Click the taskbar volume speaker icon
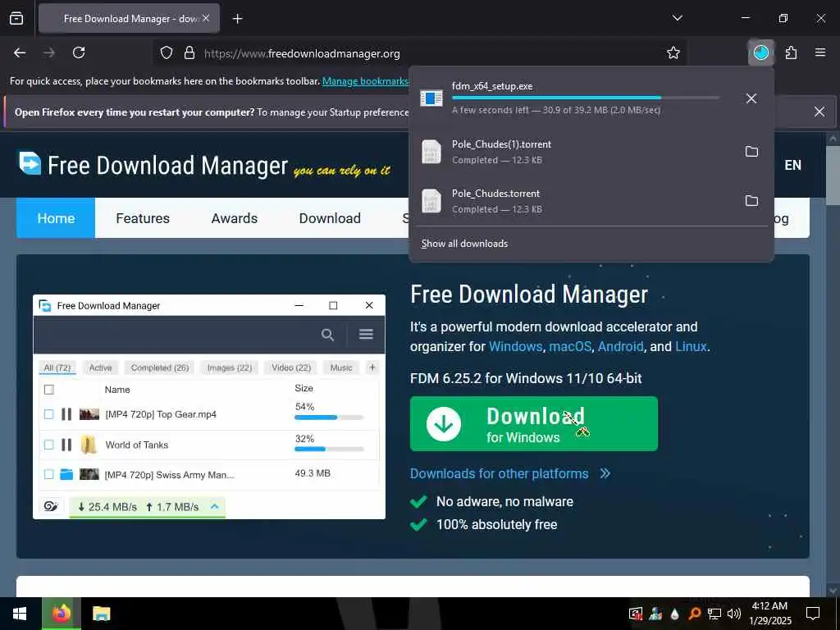Image resolution: width=840 pixels, height=630 pixels. 733,614
